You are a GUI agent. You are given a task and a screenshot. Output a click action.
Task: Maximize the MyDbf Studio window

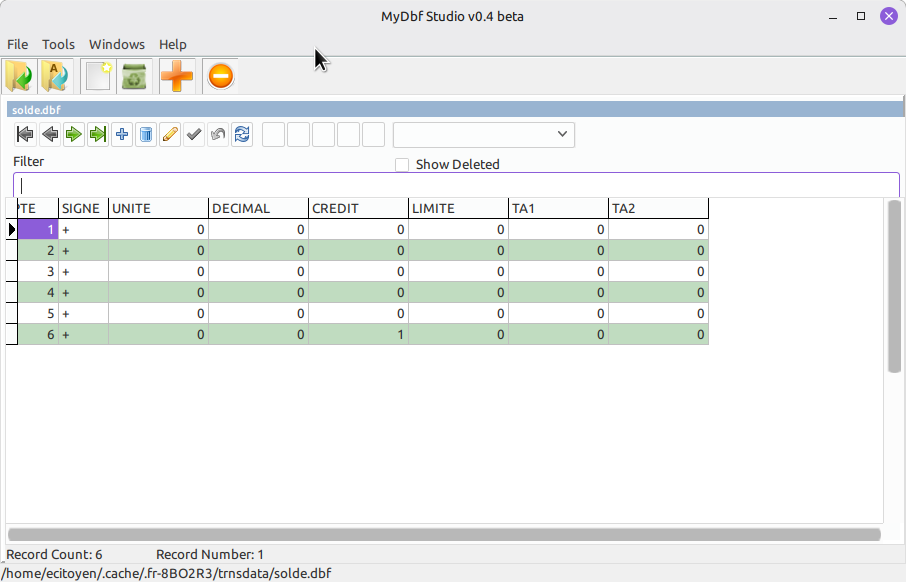(x=861, y=16)
